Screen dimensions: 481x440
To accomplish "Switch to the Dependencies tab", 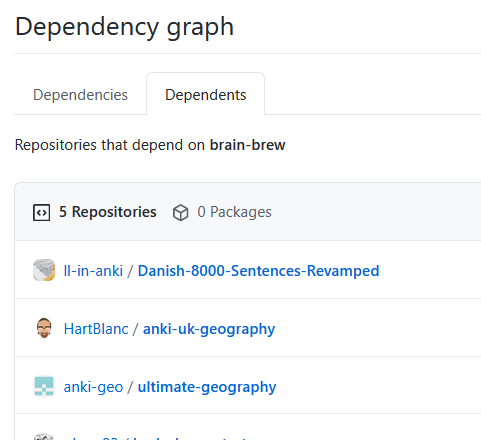I will point(80,95).
